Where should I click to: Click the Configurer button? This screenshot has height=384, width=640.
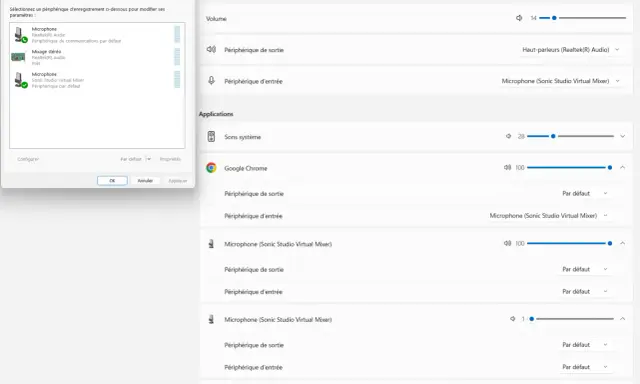(28, 159)
